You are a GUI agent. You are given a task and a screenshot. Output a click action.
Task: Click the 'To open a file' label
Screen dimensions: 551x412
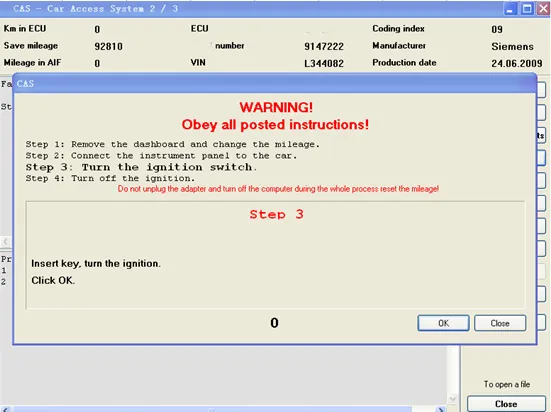pyautogui.click(x=506, y=384)
